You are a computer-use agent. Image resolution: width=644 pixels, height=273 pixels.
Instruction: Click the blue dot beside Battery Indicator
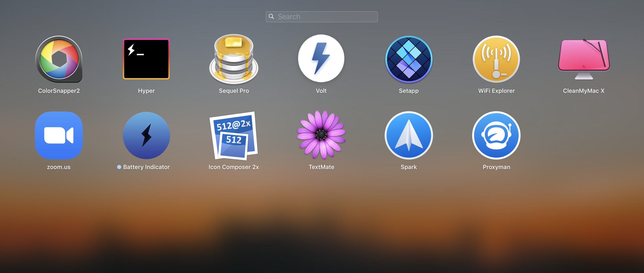[119, 167]
